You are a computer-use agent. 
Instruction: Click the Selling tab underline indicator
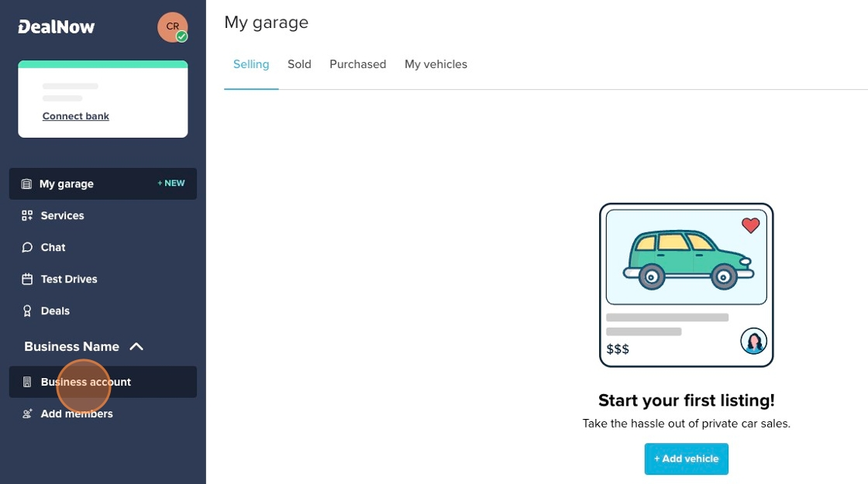coord(251,89)
